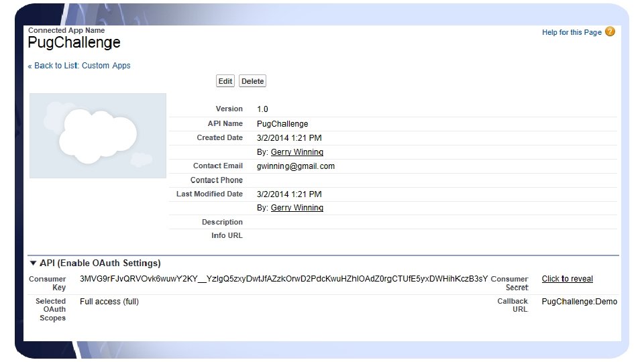Click the Contact Phone label
Screen dimensions: 644x362
(x=217, y=180)
